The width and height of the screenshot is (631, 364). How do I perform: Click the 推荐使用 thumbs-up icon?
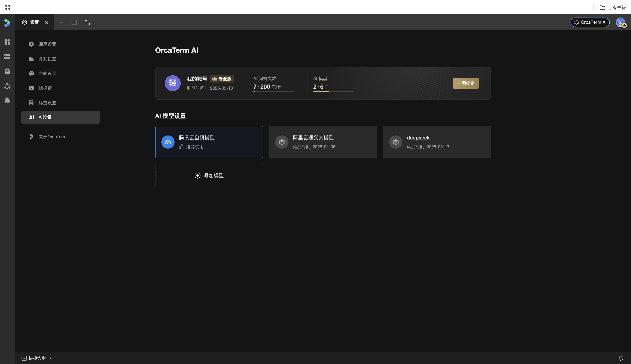point(182,147)
